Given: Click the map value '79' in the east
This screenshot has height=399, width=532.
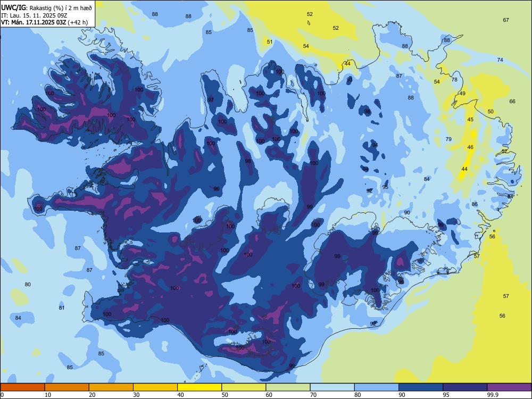Looking at the screenshot, I should [x=448, y=139].
